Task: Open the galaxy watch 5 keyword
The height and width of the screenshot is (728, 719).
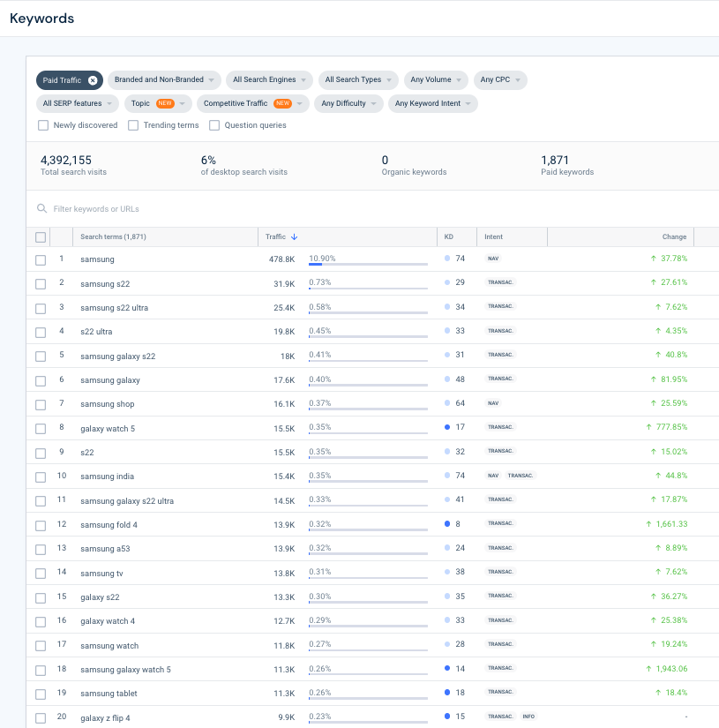Action: pyautogui.click(x=108, y=429)
